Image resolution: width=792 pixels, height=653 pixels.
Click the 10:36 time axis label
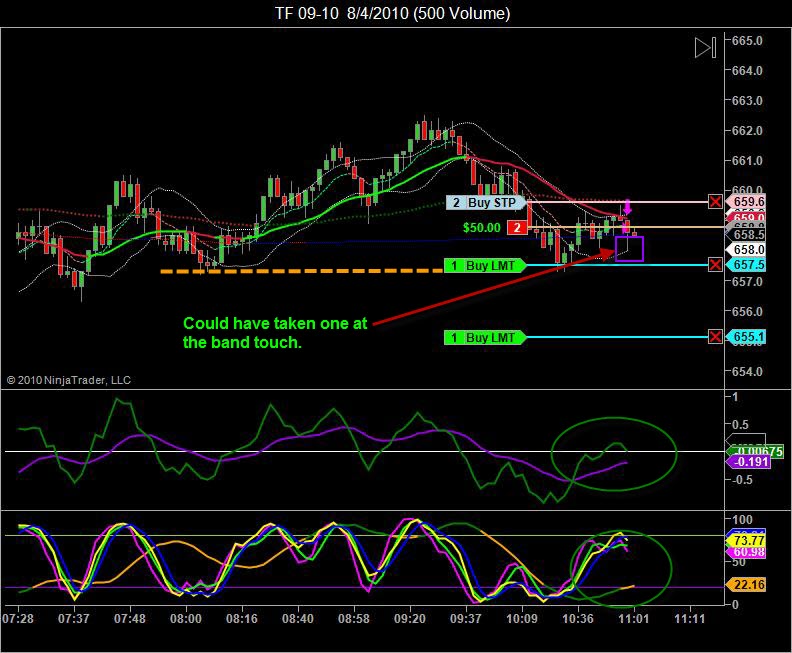click(578, 619)
